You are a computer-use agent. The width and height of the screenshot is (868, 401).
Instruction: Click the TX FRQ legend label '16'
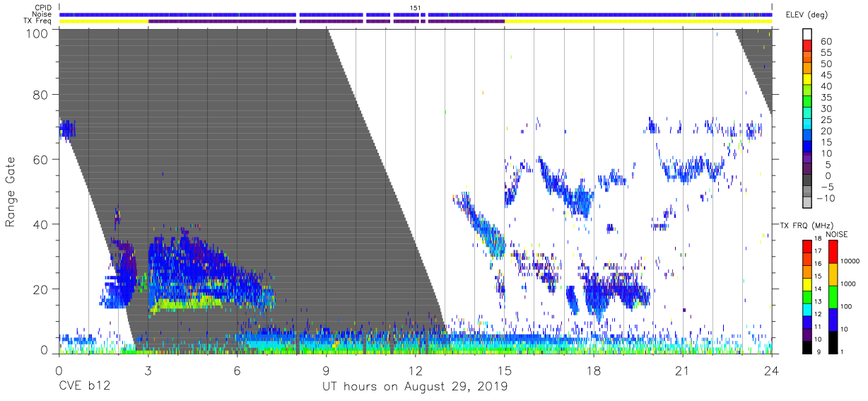[819, 264]
